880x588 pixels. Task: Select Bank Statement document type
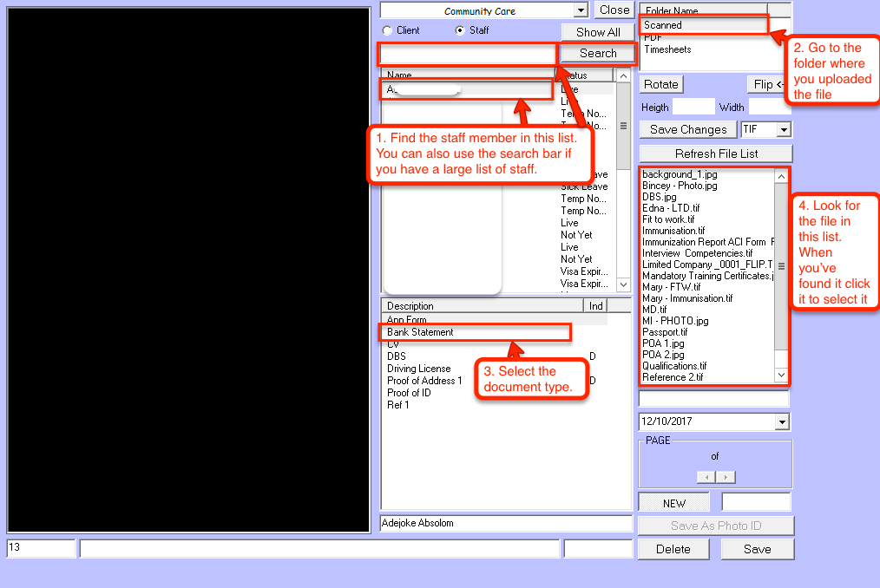click(x=420, y=332)
